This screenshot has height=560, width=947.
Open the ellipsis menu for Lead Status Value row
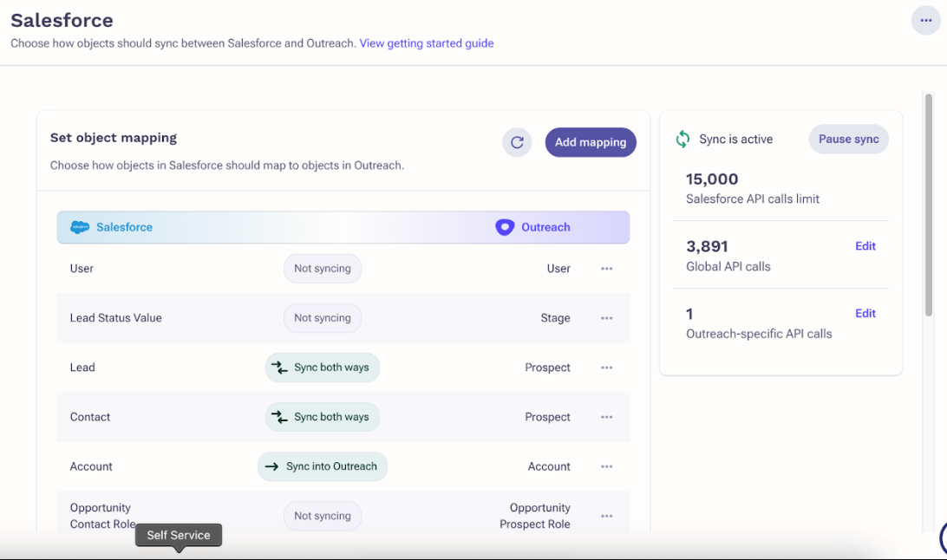tap(606, 318)
